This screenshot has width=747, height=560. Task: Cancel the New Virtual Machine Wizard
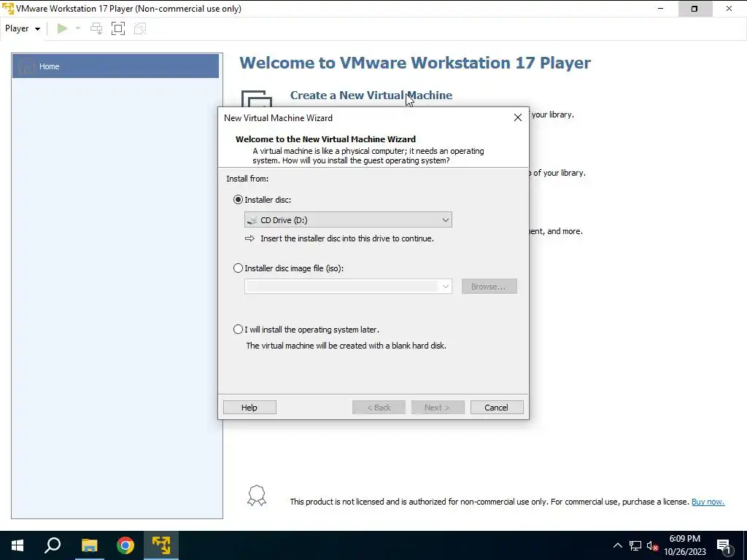click(x=496, y=408)
